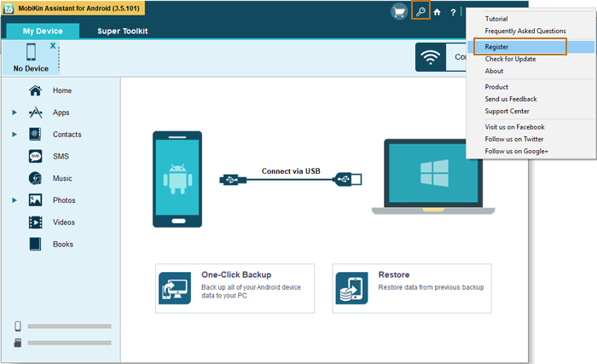The width and height of the screenshot is (597, 364).
Task: Click "Restore data from previous backup" text
Action: pyautogui.click(x=431, y=287)
